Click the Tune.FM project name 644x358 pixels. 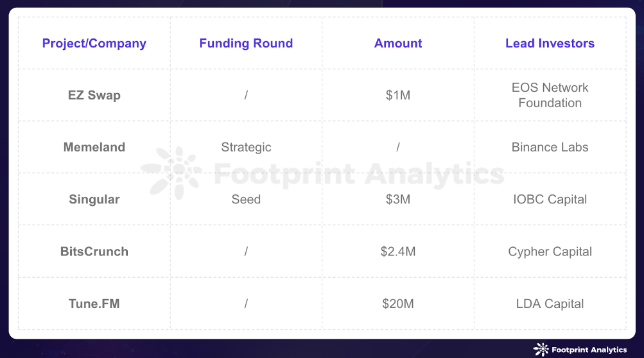click(x=94, y=303)
